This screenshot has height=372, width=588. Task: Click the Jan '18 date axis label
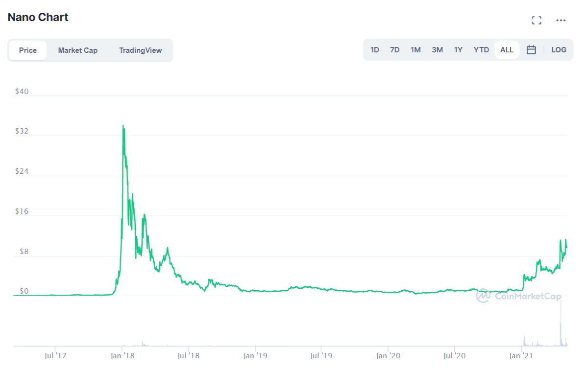[122, 355]
